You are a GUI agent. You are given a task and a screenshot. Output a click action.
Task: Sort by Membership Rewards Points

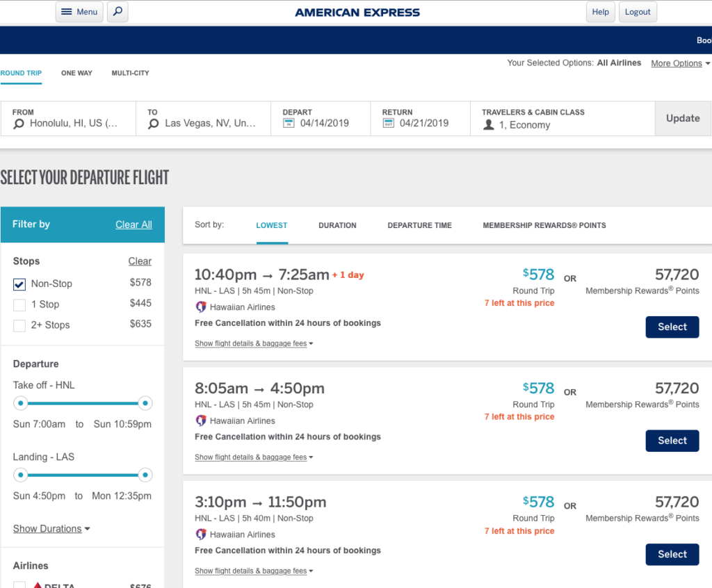point(544,226)
